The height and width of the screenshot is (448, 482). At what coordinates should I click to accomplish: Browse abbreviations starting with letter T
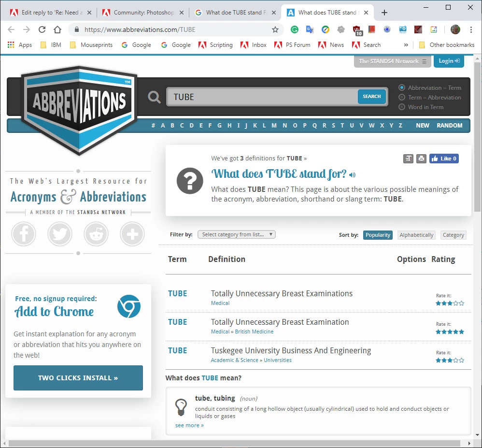click(342, 126)
